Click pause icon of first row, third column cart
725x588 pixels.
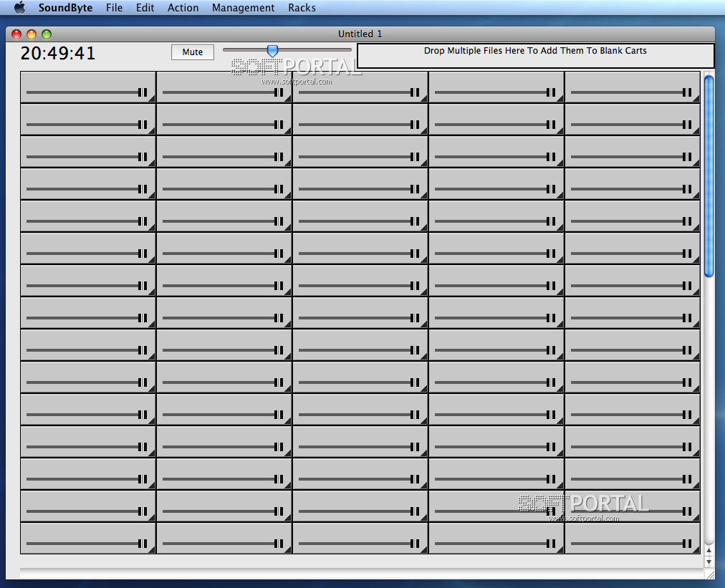click(415, 92)
